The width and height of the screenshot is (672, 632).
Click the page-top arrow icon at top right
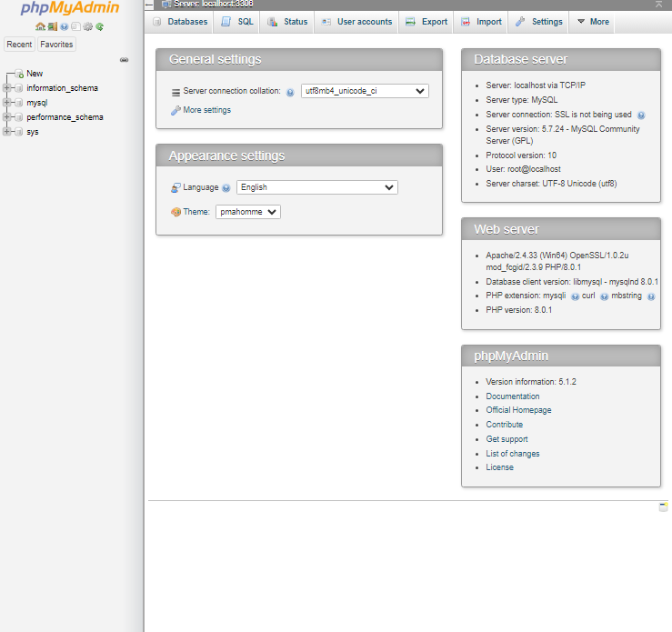(x=658, y=5)
